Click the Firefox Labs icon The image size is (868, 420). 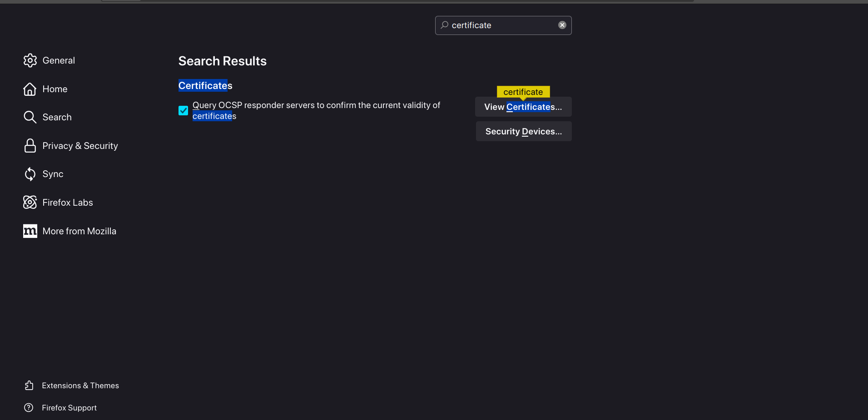[x=30, y=203]
